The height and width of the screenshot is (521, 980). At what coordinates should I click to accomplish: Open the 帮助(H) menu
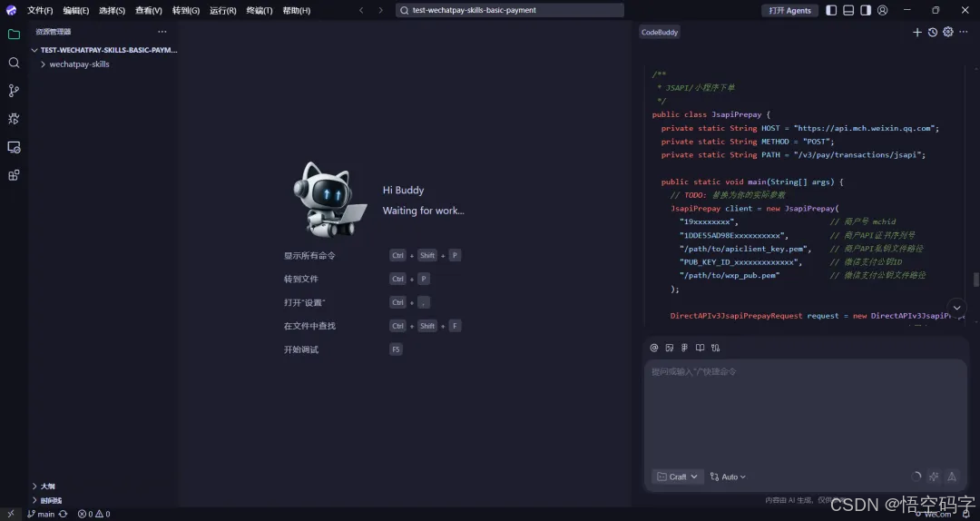[x=296, y=10]
